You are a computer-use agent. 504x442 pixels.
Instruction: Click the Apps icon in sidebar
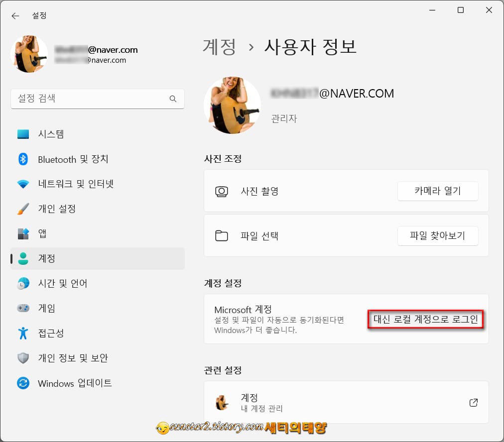pyautogui.click(x=23, y=233)
